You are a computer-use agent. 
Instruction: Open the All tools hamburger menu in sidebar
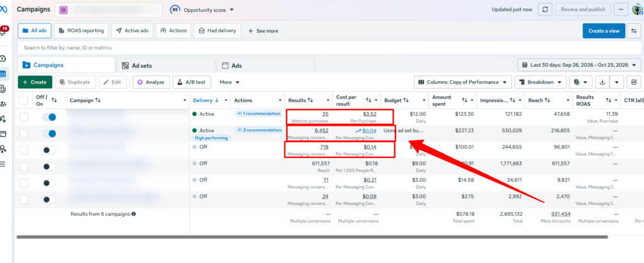click(x=3, y=164)
